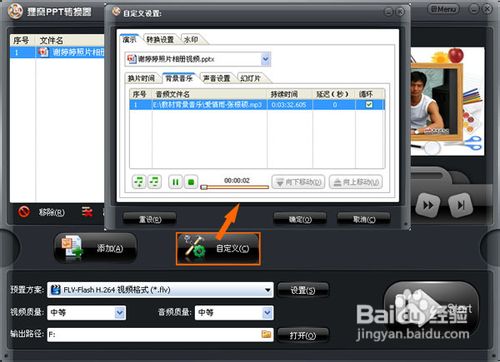Click the 移除 remove button label
The image size is (500, 362).
coord(52,212)
